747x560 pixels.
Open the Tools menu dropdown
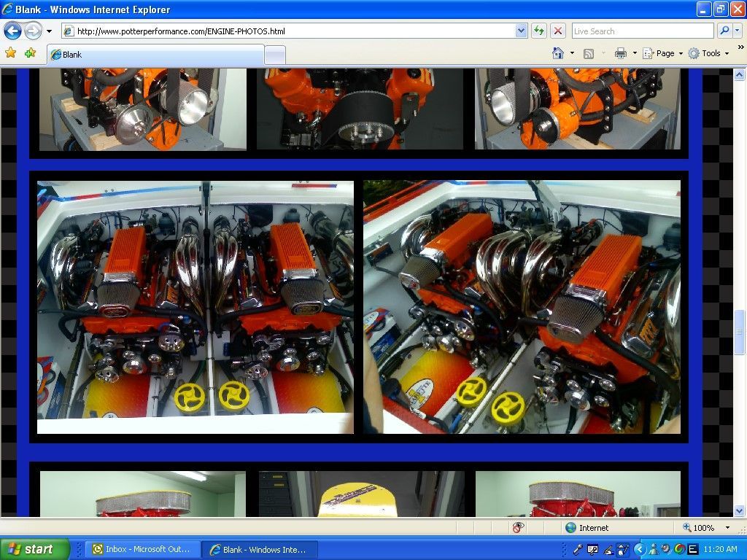(x=709, y=53)
